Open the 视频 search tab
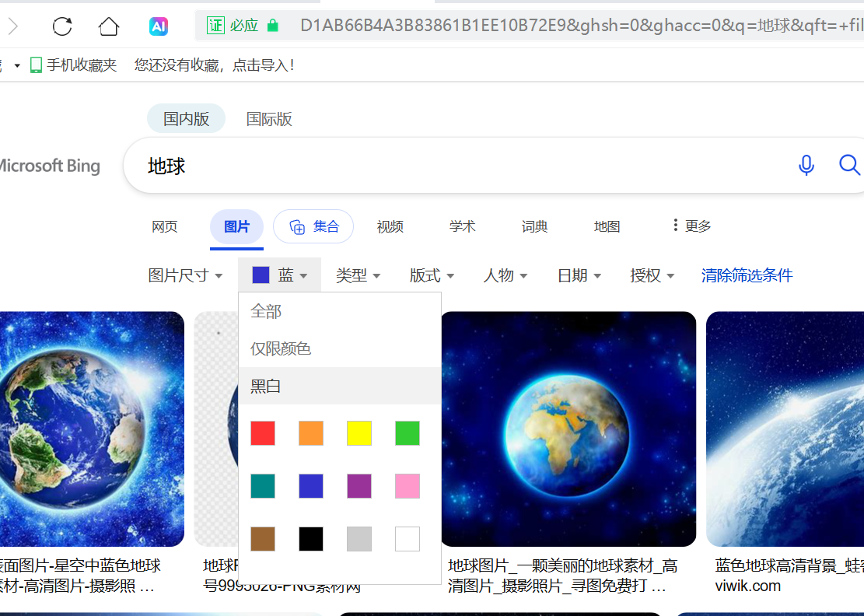This screenshot has height=616, width=864. (390, 226)
